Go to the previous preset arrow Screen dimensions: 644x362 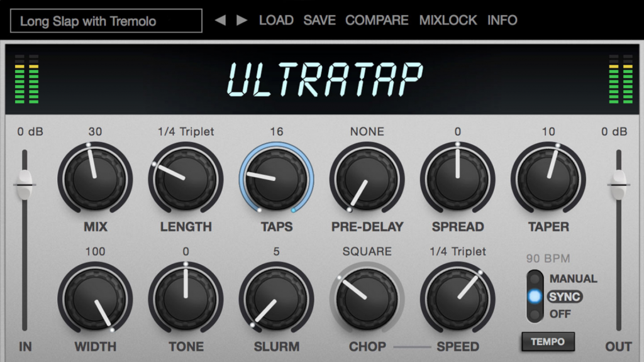point(220,20)
